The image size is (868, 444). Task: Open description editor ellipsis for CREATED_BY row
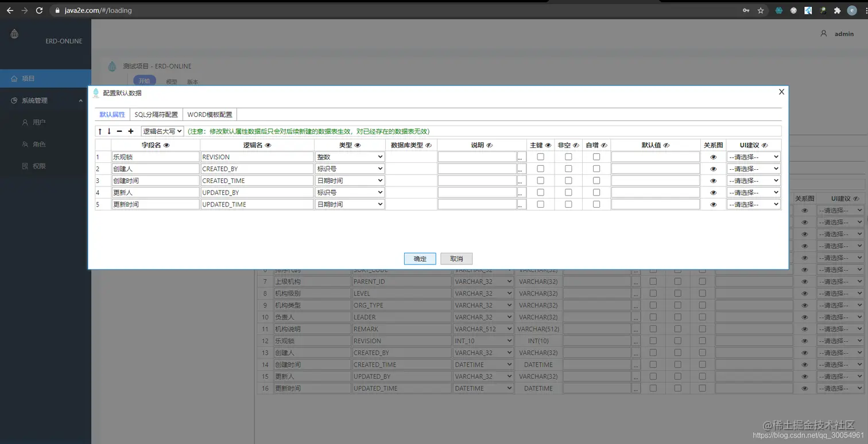pos(521,169)
